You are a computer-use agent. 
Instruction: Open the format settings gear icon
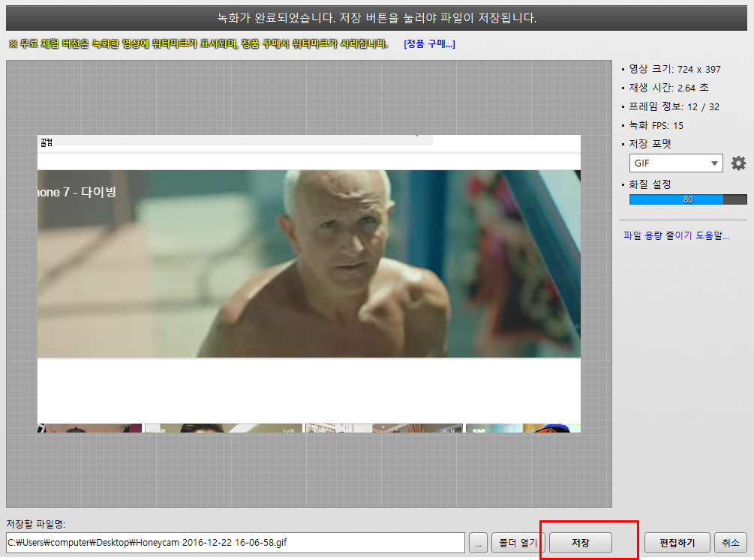(738, 163)
